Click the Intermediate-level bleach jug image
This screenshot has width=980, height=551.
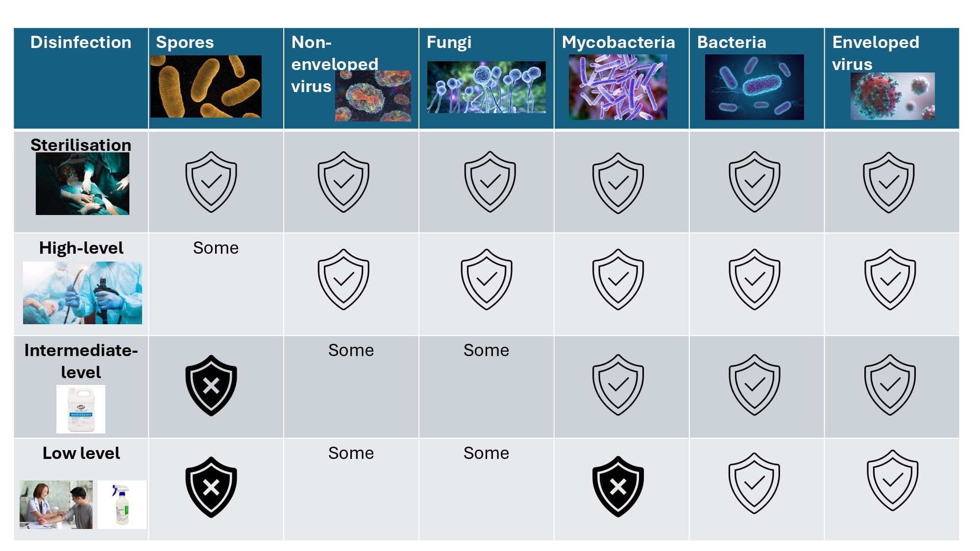(x=81, y=409)
